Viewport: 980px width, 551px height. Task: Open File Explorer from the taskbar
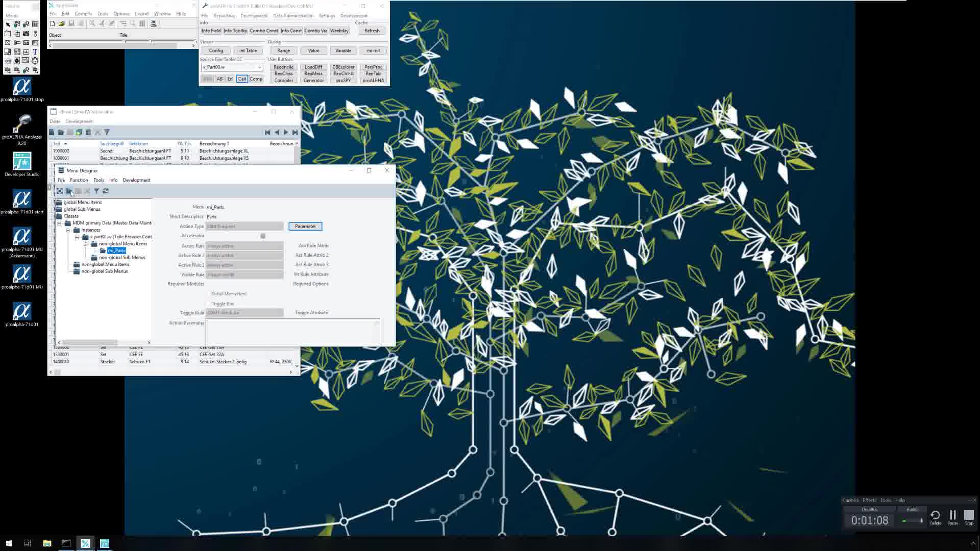coord(47,543)
